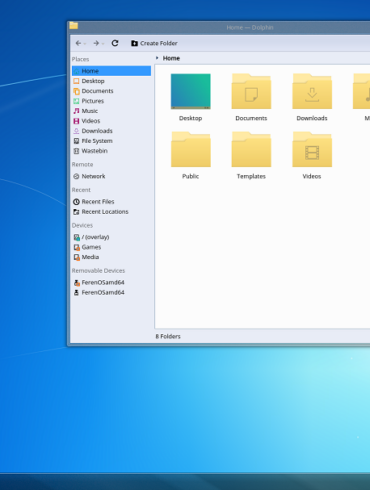Open back history dropdown arrow

[x=85, y=44]
